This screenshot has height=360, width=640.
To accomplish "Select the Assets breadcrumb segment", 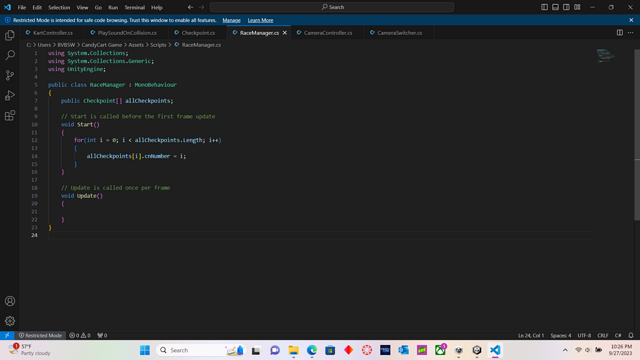I will click(136, 45).
